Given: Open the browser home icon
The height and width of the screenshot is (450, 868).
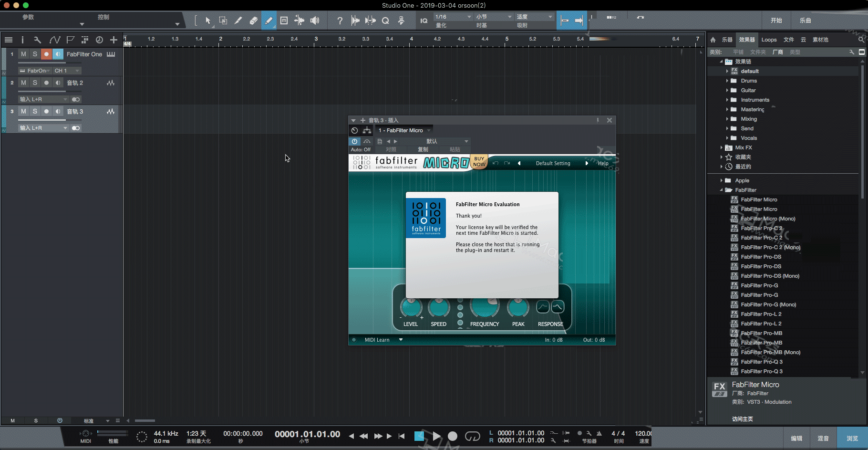Looking at the screenshot, I should point(713,40).
